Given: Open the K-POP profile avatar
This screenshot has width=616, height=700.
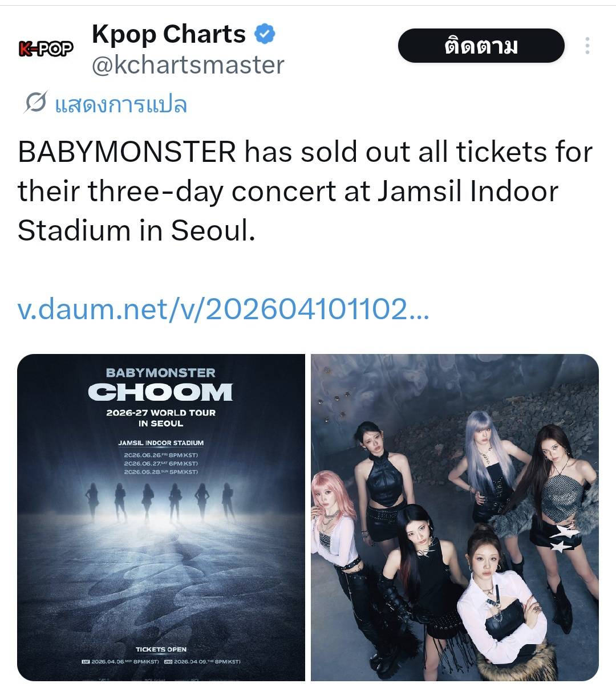Looking at the screenshot, I should tap(46, 49).
